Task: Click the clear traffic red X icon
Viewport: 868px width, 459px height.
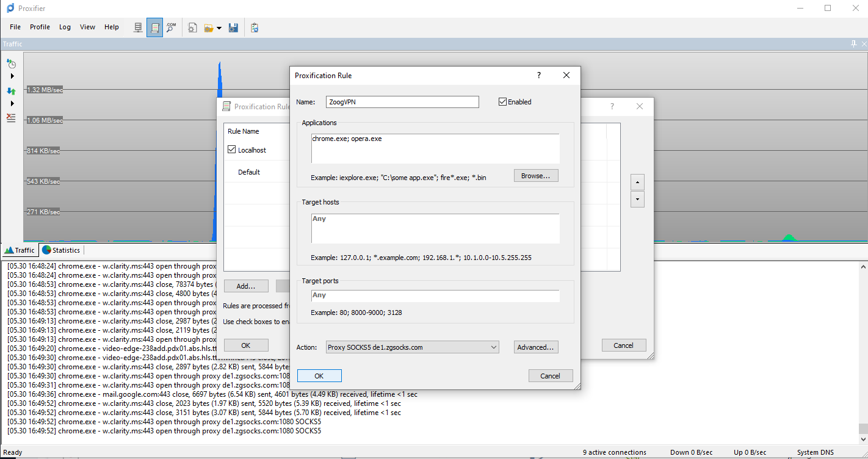Action: click(x=11, y=117)
